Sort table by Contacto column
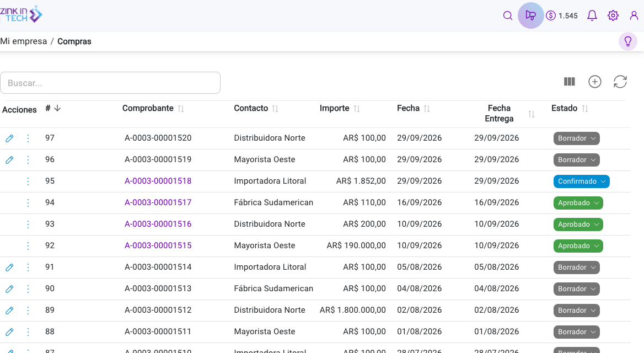The width and height of the screenshot is (644, 353). [x=256, y=109]
